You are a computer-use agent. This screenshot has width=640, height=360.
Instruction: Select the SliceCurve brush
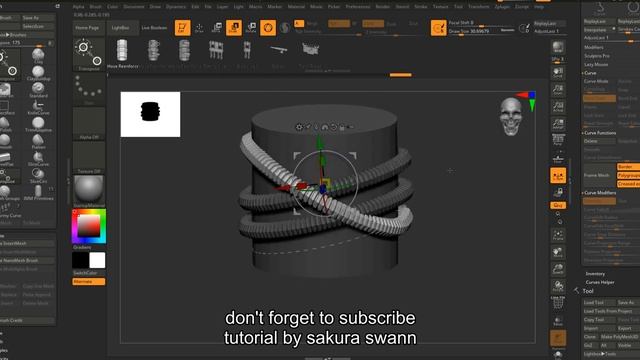[38, 158]
